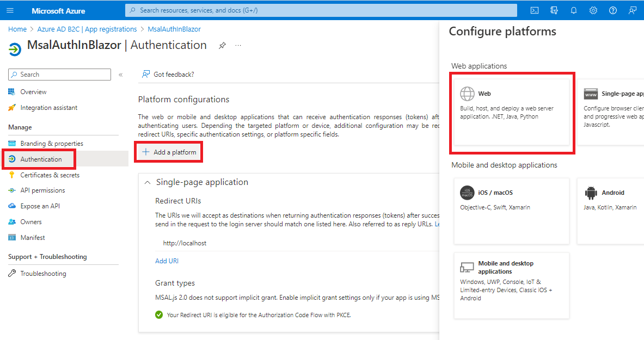This screenshot has height=340, width=644.
Task: Open the ellipsis more options
Action: 238,46
